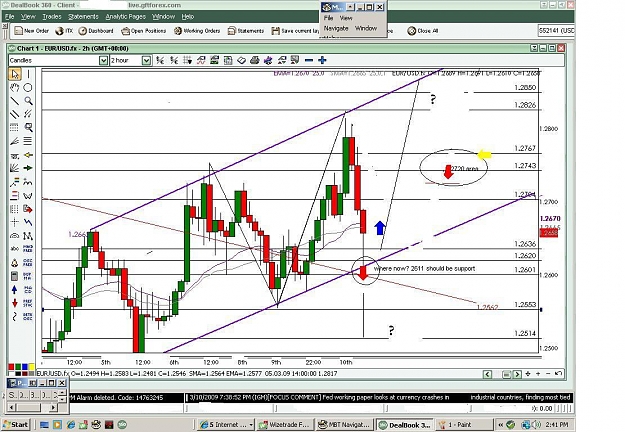Click the add indicator icon in chart toolbar
The width and height of the screenshot is (625, 432).
(201, 60)
